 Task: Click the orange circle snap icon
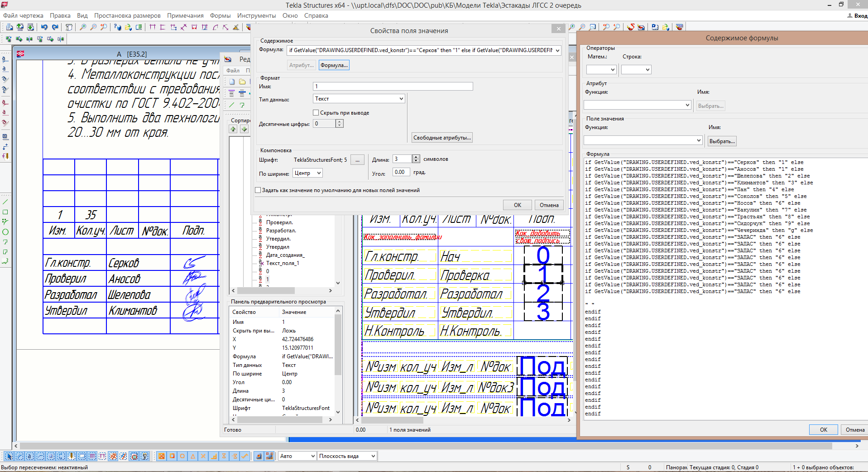tap(182, 456)
